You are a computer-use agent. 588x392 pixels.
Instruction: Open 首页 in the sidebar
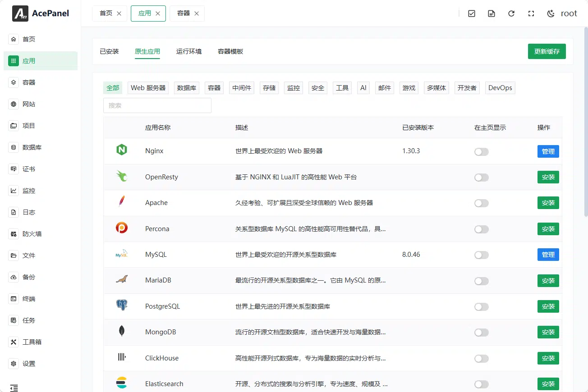[x=41, y=39]
